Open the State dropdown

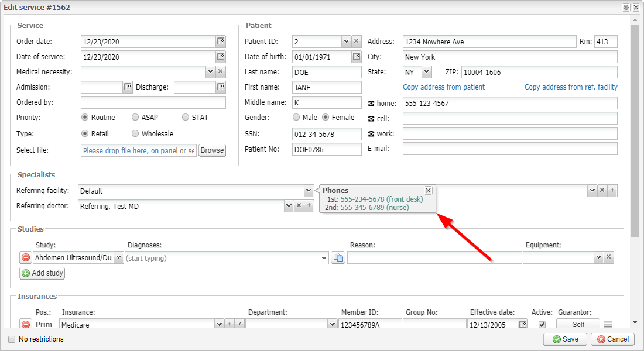[x=426, y=73]
